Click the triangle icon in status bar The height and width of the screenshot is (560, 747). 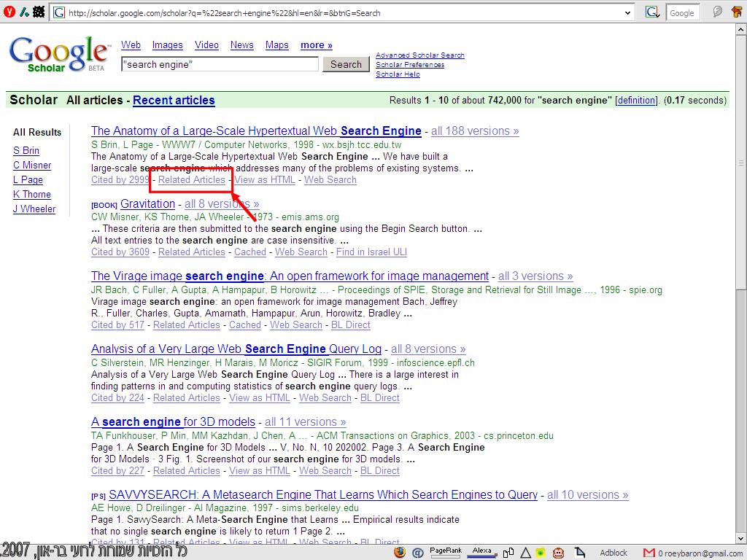[525, 553]
